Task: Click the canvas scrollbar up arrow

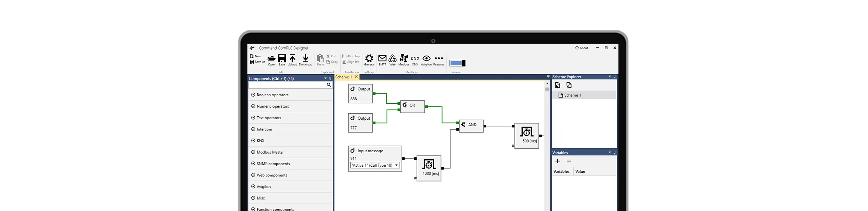Action: [x=547, y=84]
